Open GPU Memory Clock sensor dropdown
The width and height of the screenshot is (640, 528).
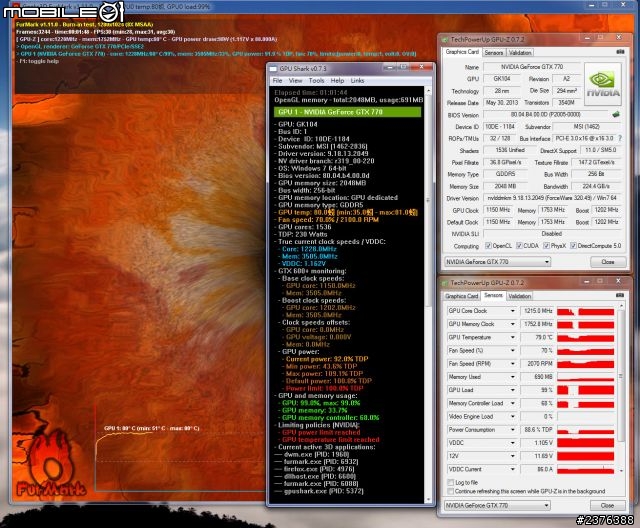pos(513,324)
